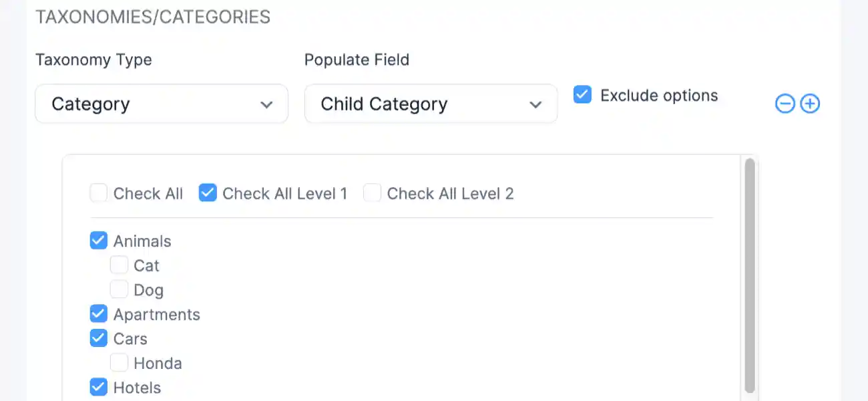Uncheck the Animals category
Image resolution: width=868 pixels, height=401 pixels.
coord(98,240)
